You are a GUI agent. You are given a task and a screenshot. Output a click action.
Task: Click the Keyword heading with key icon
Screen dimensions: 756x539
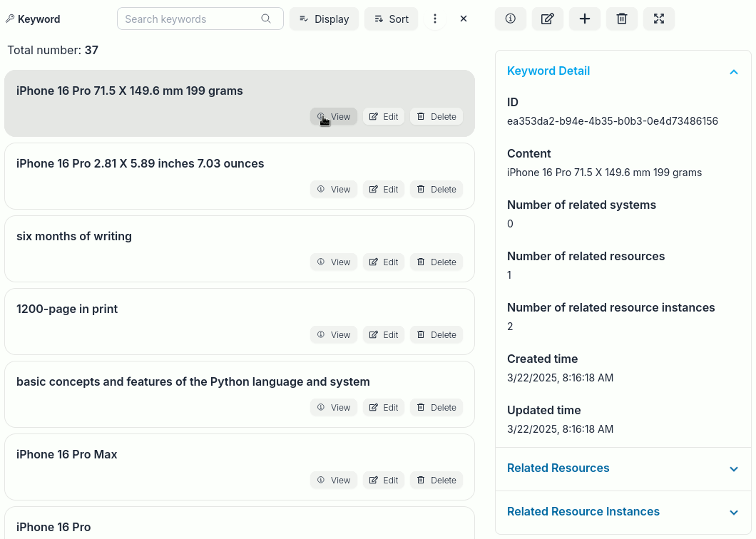coord(33,19)
